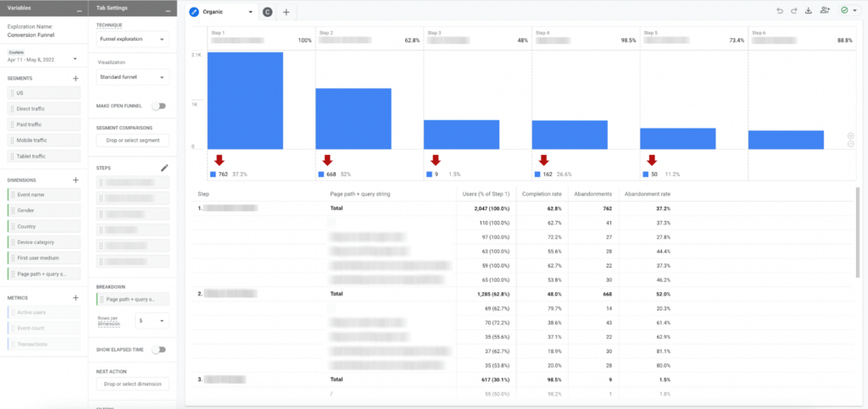The image size is (868, 409).
Task: Add a new dimension
Action: [x=75, y=180]
